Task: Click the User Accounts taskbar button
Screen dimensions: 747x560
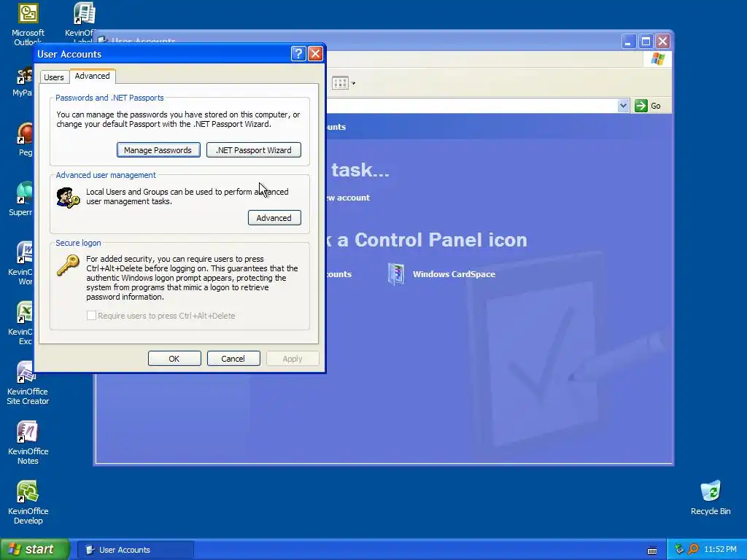Action: [x=135, y=550]
